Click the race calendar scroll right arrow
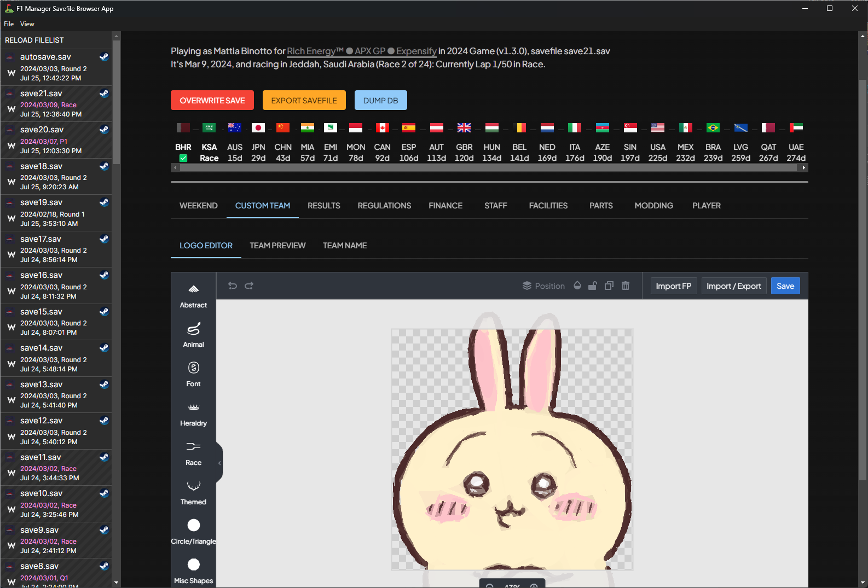The width and height of the screenshot is (868, 588). (804, 168)
